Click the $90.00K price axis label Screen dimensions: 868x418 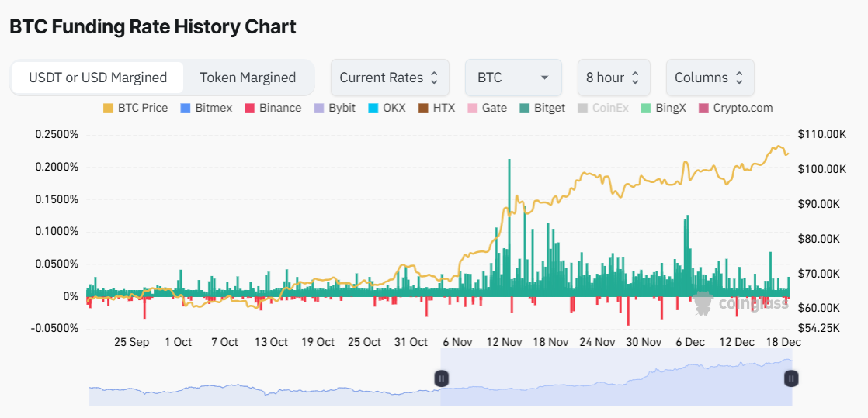click(819, 204)
